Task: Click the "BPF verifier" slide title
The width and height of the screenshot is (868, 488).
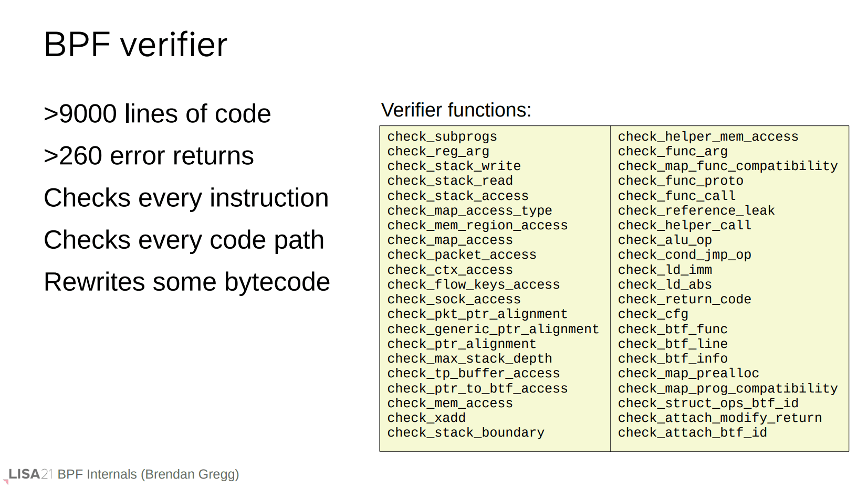Action: [x=135, y=45]
